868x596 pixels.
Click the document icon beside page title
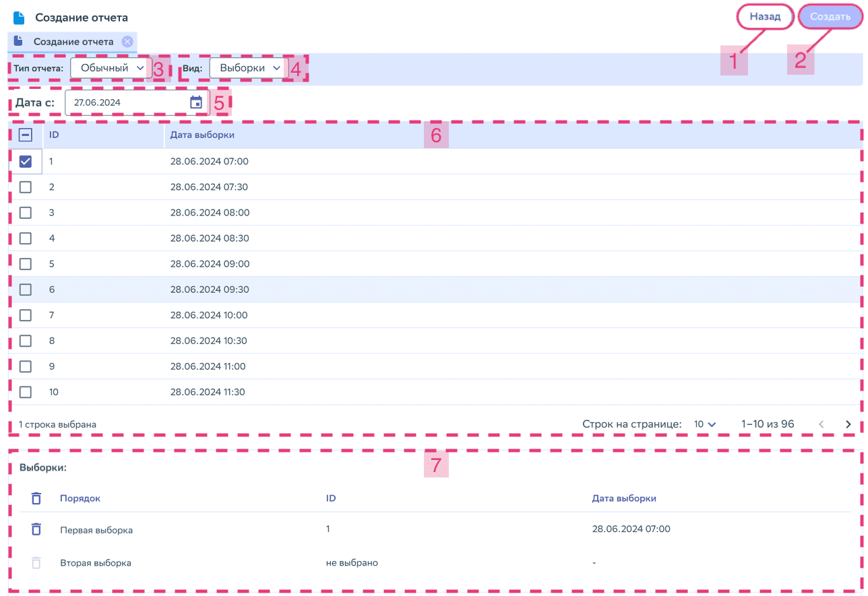(19, 18)
